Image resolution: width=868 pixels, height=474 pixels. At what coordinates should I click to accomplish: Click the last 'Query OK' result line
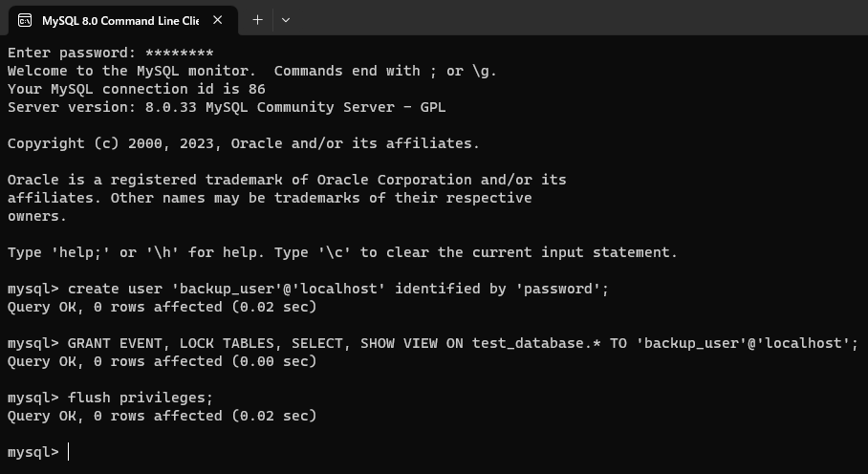pyautogui.click(x=163, y=416)
